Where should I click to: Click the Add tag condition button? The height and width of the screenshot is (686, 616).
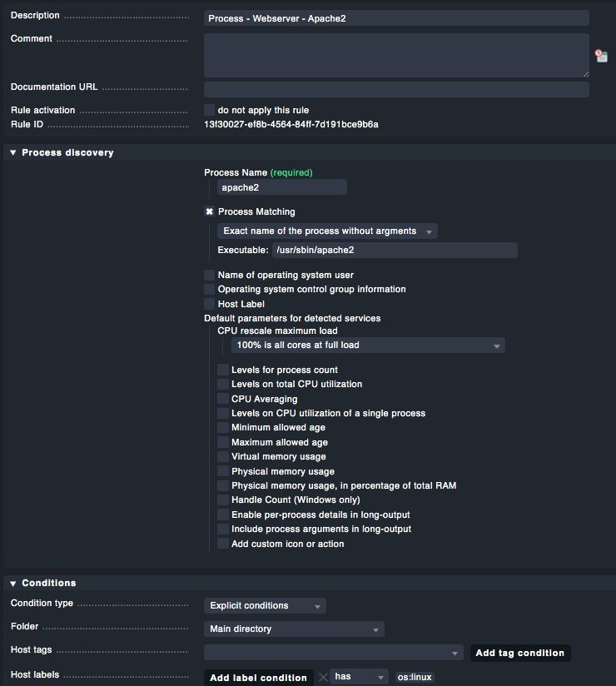tap(519, 653)
